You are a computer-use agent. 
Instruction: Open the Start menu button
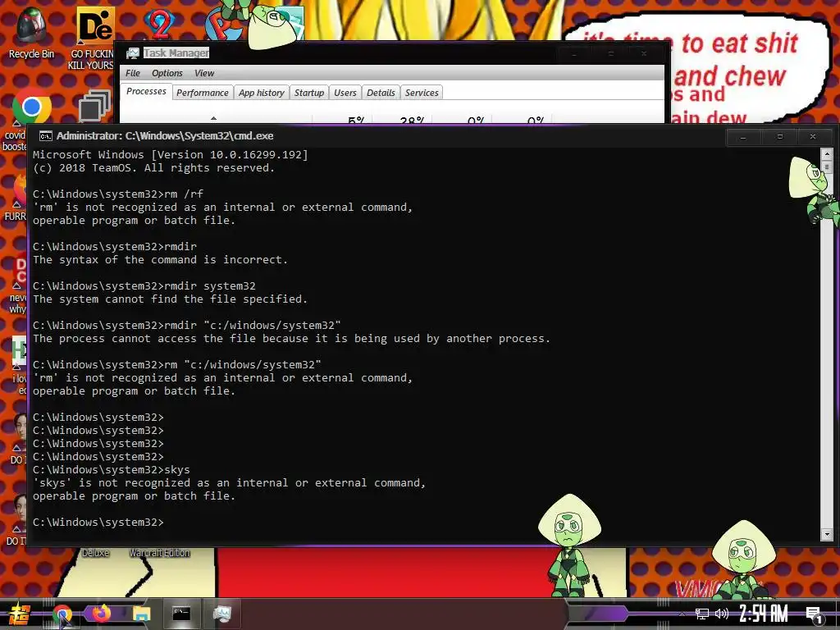tap(19, 614)
